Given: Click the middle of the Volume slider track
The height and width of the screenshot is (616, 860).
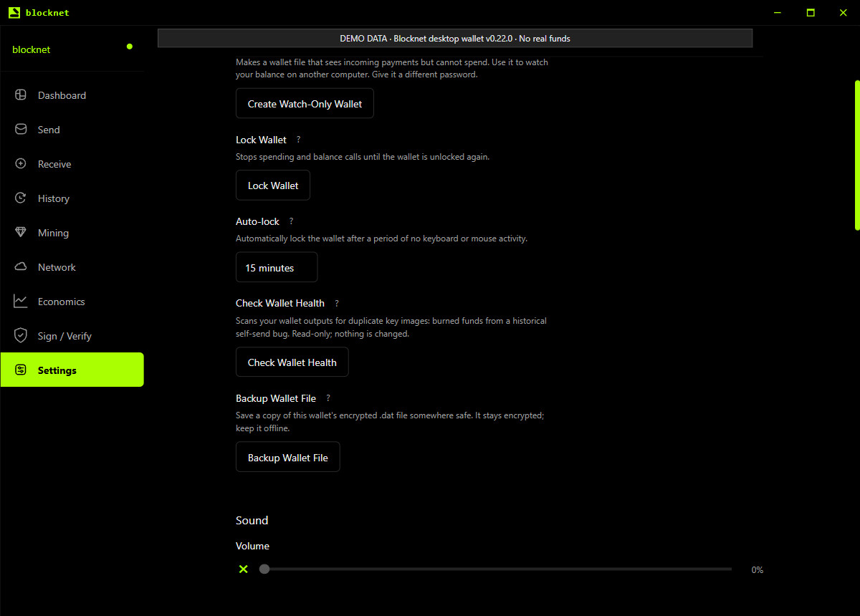Looking at the screenshot, I should (495, 569).
